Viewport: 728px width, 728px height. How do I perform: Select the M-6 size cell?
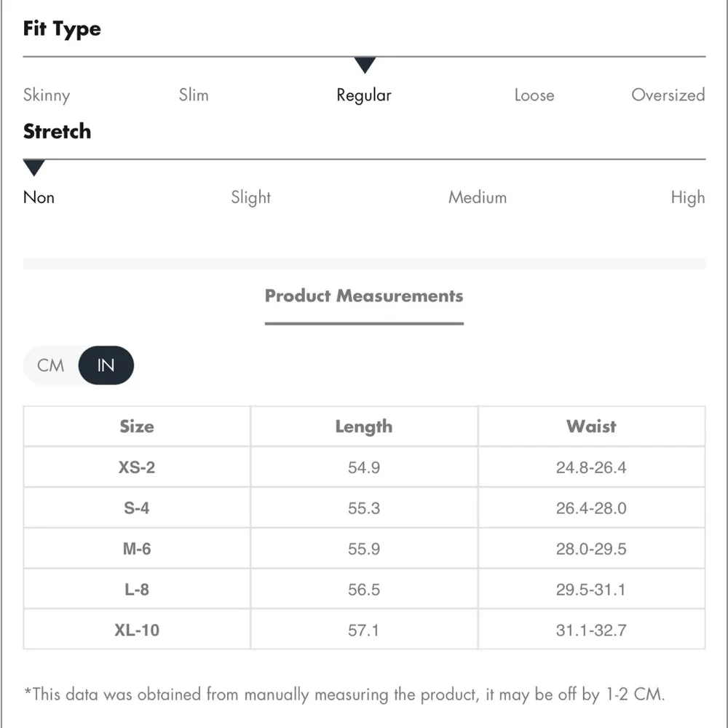tap(137, 549)
